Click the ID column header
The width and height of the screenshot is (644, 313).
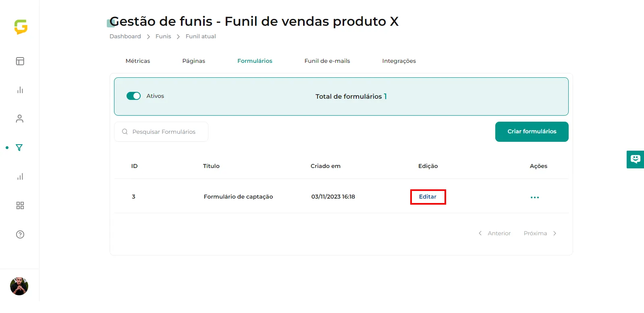[x=135, y=166]
